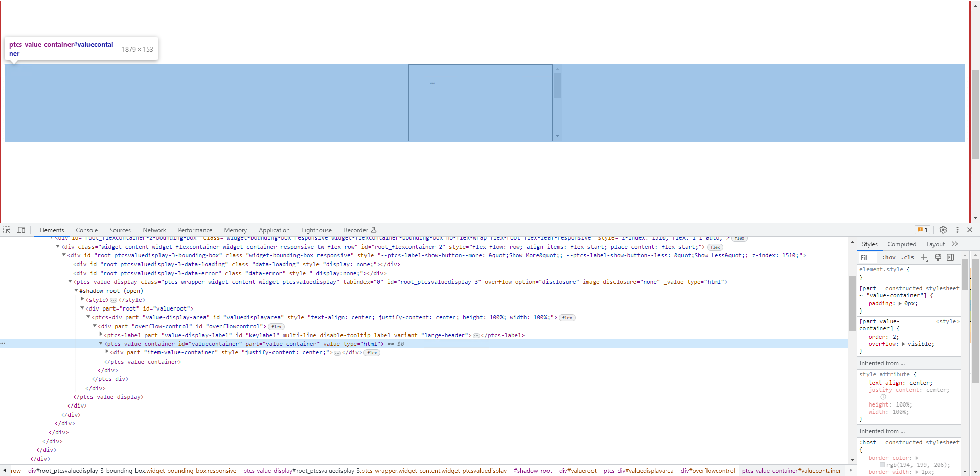The width and height of the screenshot is (980, 476).
Task: Select the inspect element cursor tool
Action: click(x=7, y=230)
